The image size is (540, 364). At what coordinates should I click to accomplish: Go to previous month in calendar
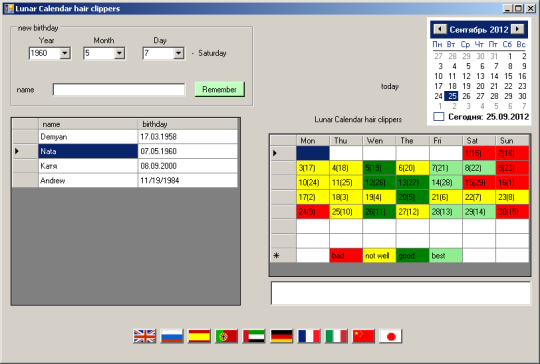pyautogui.click(x=440, y=29)
